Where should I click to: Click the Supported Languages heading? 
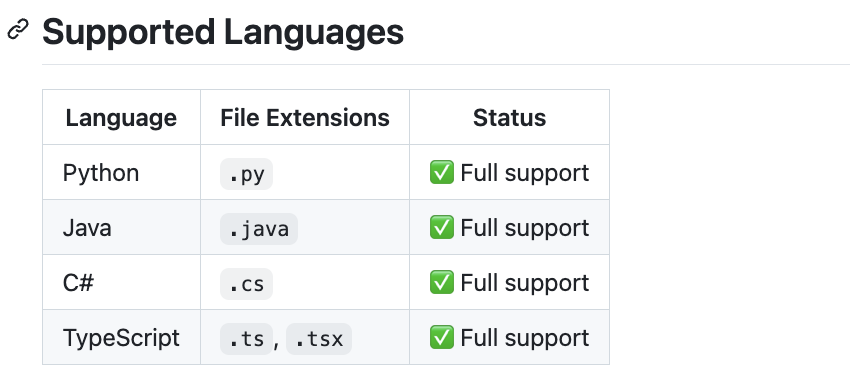[223, 33]
